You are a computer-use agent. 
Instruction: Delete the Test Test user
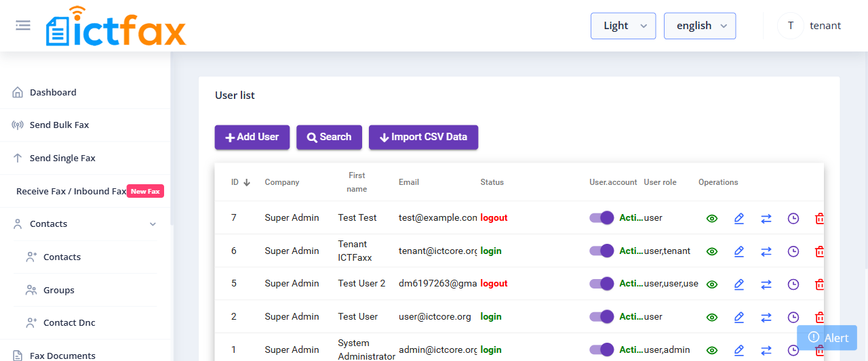click(x=819, y=218)
